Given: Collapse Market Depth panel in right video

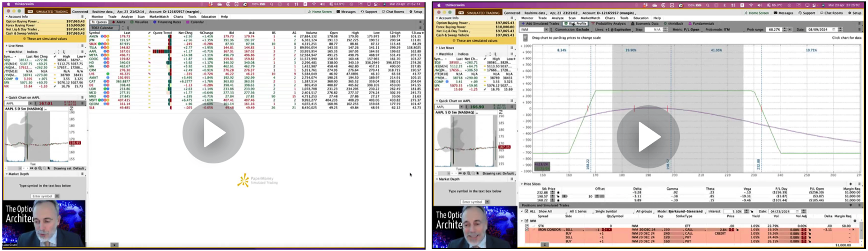Looking at the screenshot, I should (x=436, y=179).
